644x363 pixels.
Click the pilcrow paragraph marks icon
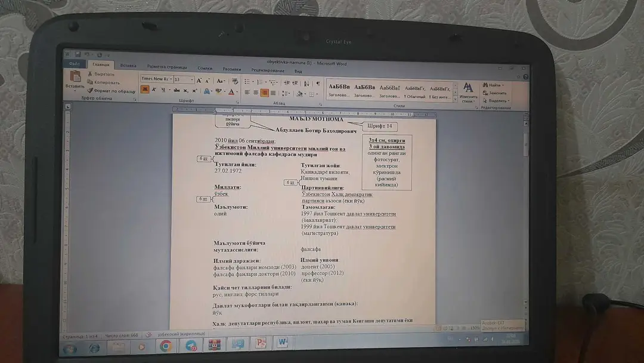pyautogui.click(x=318, y=84)
